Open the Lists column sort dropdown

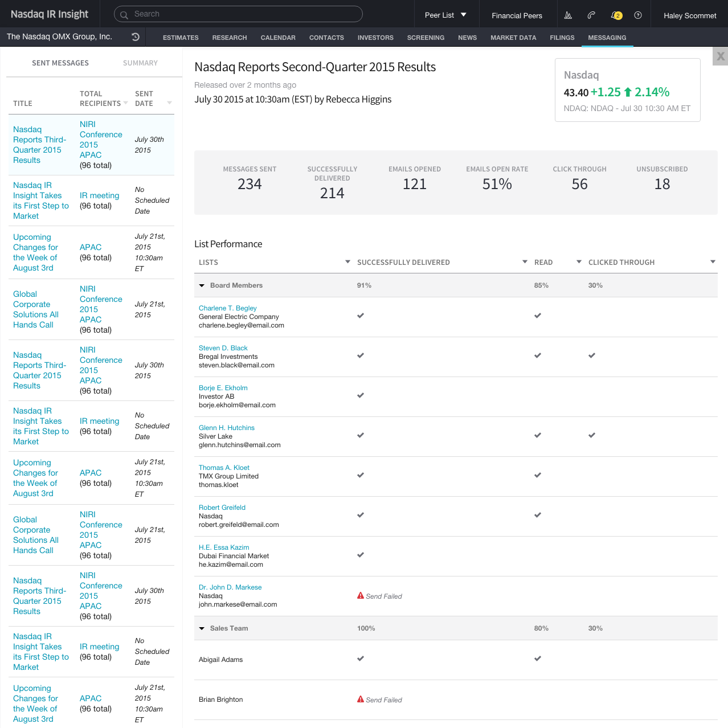click(x=347, y=262)
